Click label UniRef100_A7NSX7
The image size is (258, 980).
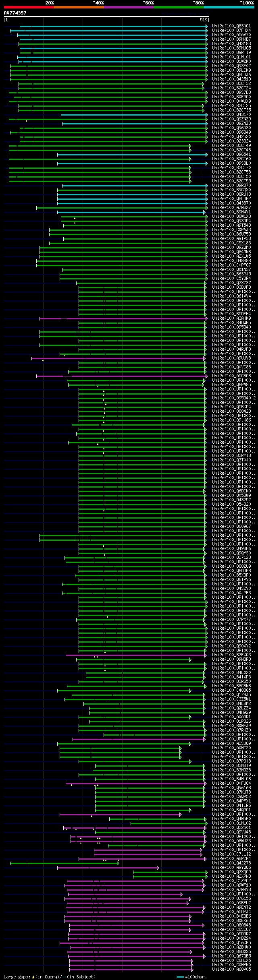[x=231, y=208]
